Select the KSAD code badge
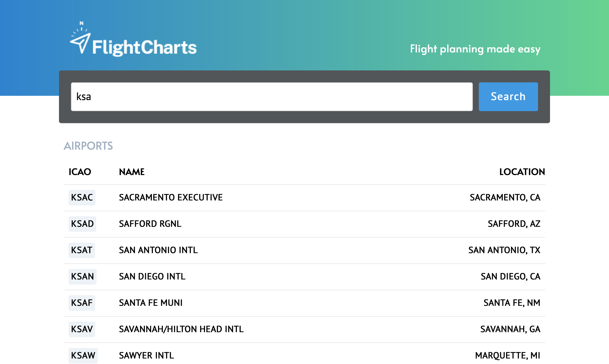Viewport: 609px width, 364px height. 82,224
